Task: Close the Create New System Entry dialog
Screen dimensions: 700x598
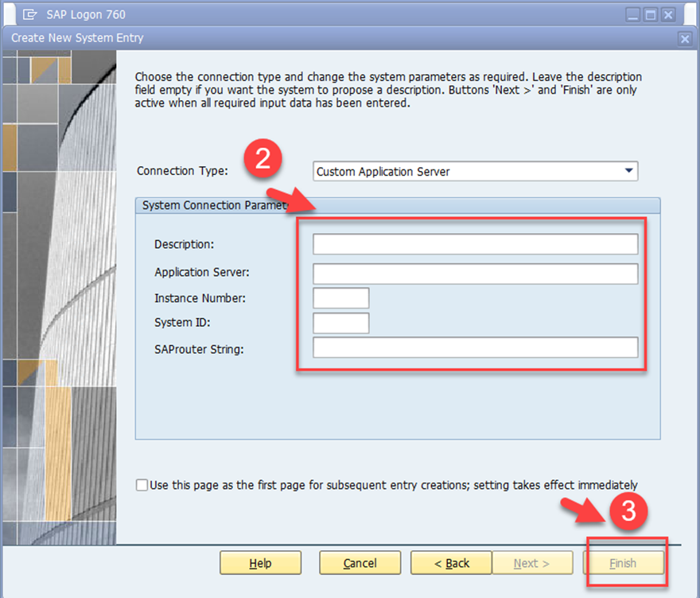Action: 685,39
